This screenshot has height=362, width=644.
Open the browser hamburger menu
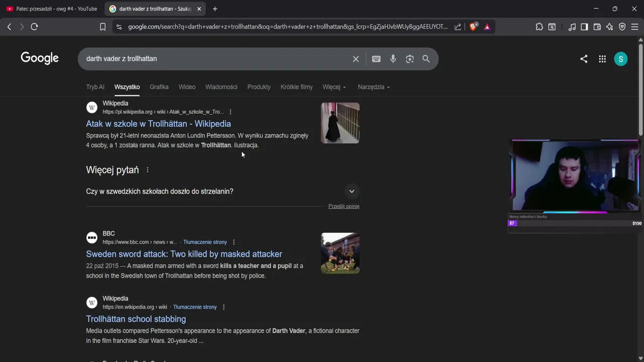click(x=635, y=27)
